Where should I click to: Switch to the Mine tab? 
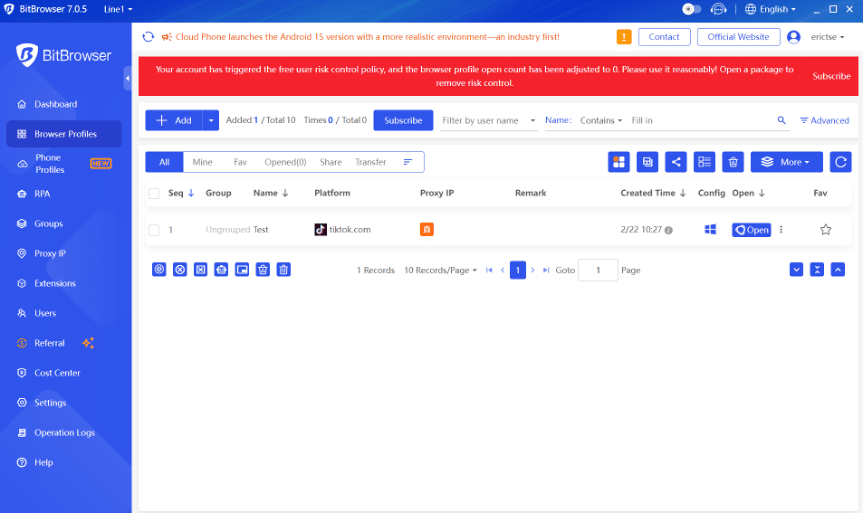(202, 162)
